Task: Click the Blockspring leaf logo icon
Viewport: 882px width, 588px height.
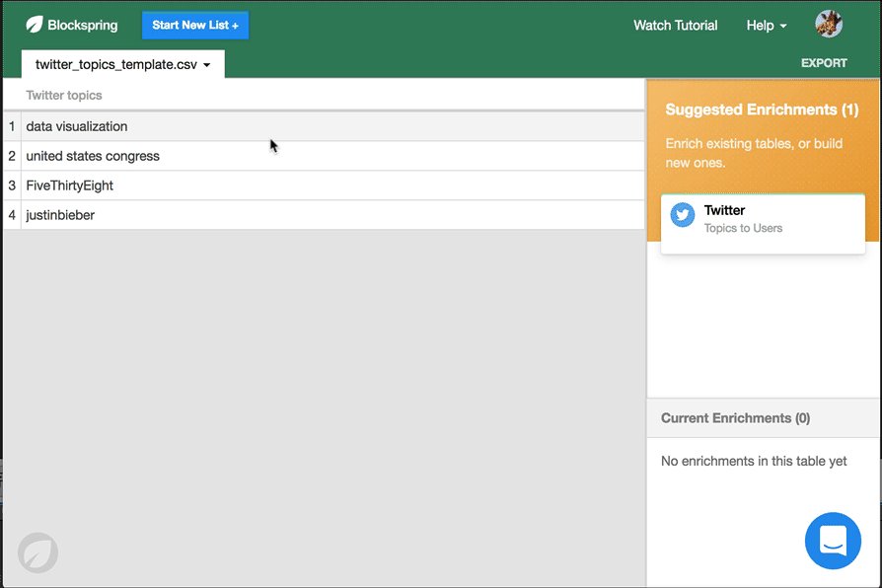Action: pyautogui.click(x=35, y=25)
